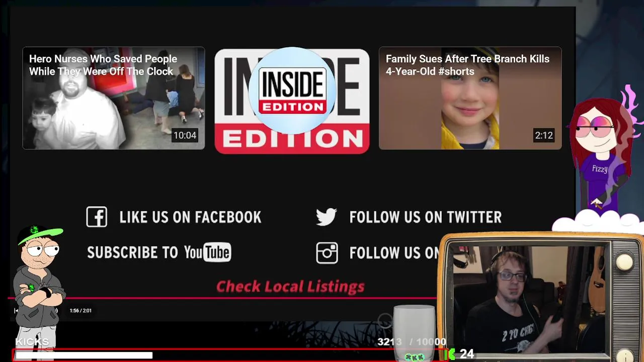Click the YouTube logo

(207, 252)
